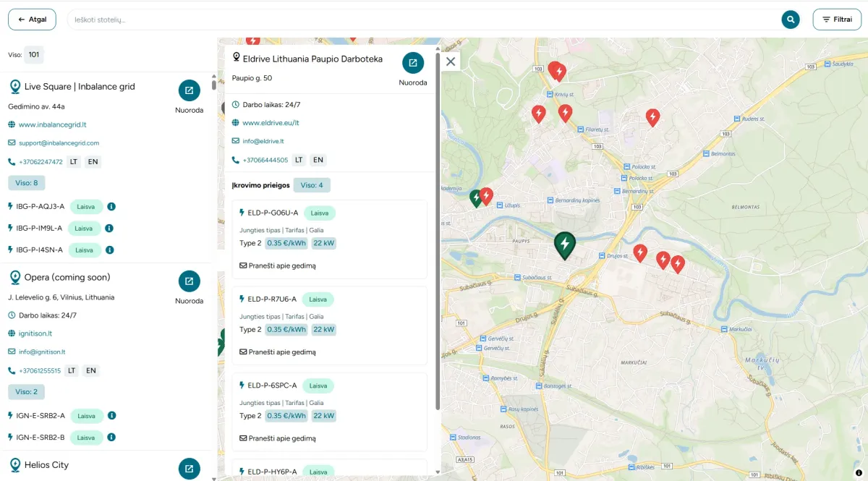Report fault for charger ELD-P-G06U-A
The height and width of the screenshot is (481, 868).
pyautogui.click(x=282, y=265)
